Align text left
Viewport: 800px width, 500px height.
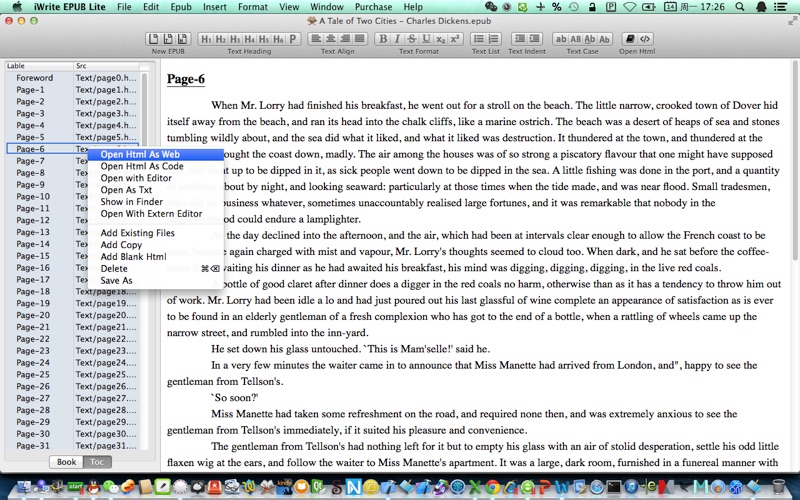click(316, 39)
